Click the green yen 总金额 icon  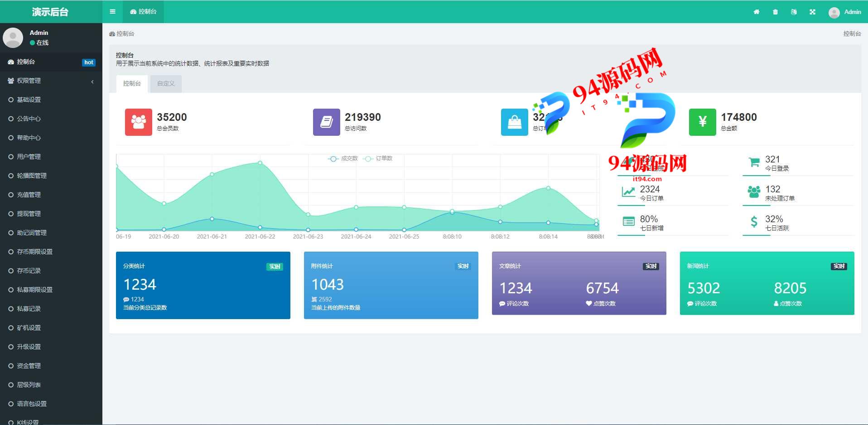pyautogui.click(x=703, y=122)
